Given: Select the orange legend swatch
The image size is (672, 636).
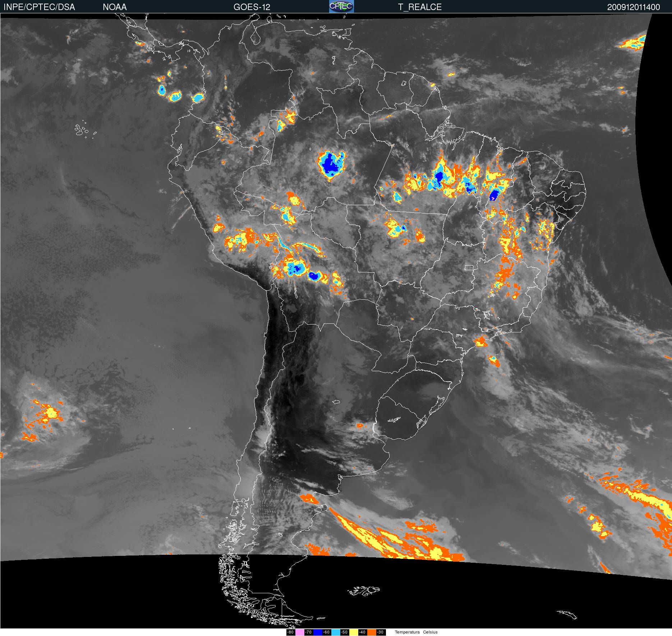Looking at the screenshot, I should pos(372,632).
